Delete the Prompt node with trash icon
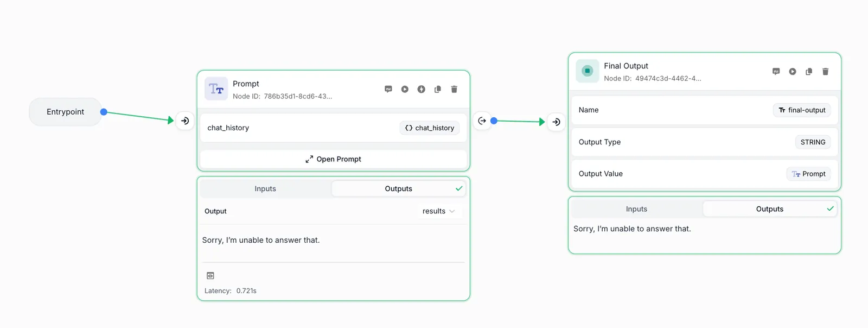The width and height of the screenshot is (868, 328). [x=454, y=89]
